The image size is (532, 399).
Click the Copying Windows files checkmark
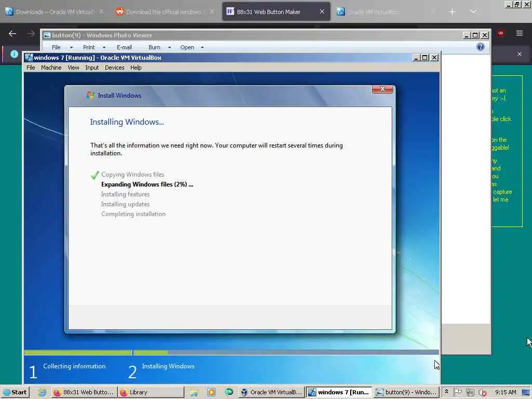click(x=95, y=175)
